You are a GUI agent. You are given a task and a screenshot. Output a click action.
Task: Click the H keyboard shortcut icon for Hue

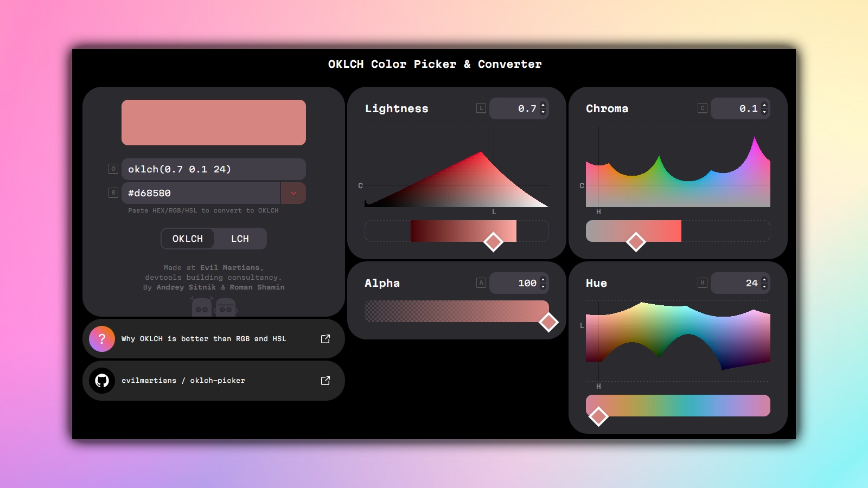pyautogui.click(x=703, y=282)
